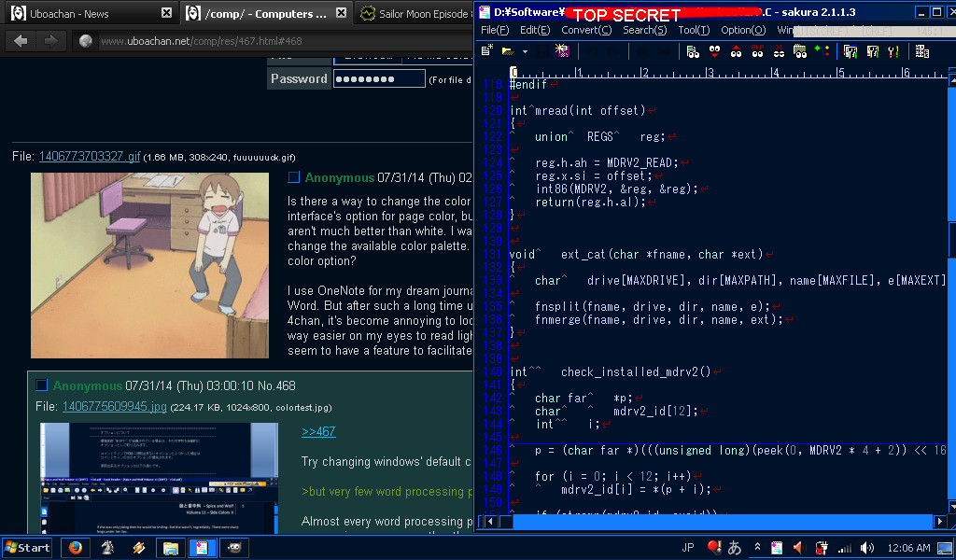
Task: Click the Save As icon in sakura toolbar
Action: [x=562, y=51]
